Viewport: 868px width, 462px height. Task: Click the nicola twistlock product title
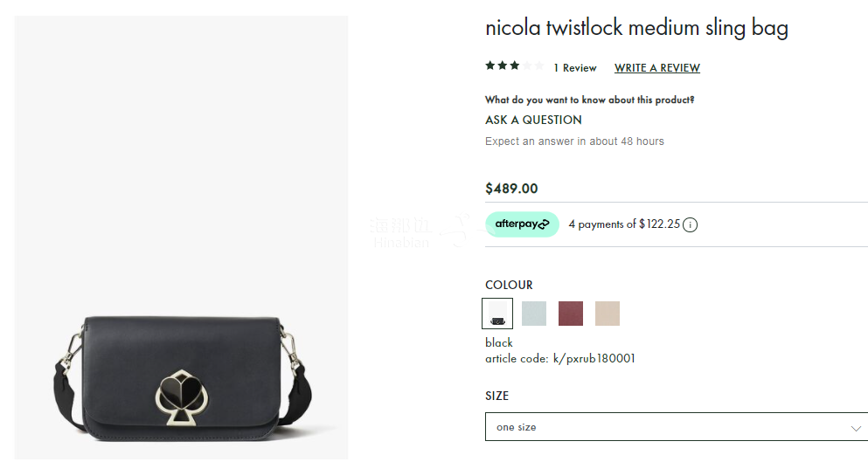pyautogui.click(x=636, y=28)
